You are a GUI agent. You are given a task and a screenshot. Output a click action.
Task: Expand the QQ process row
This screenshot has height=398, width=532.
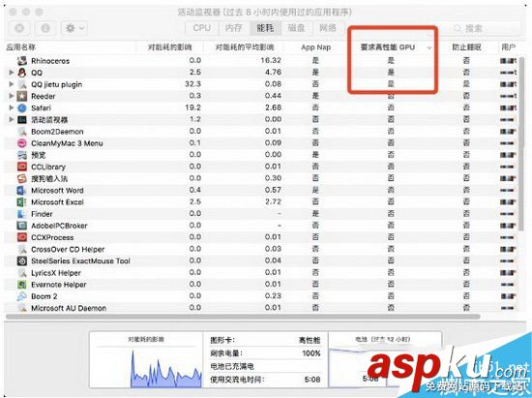[12, 73]
